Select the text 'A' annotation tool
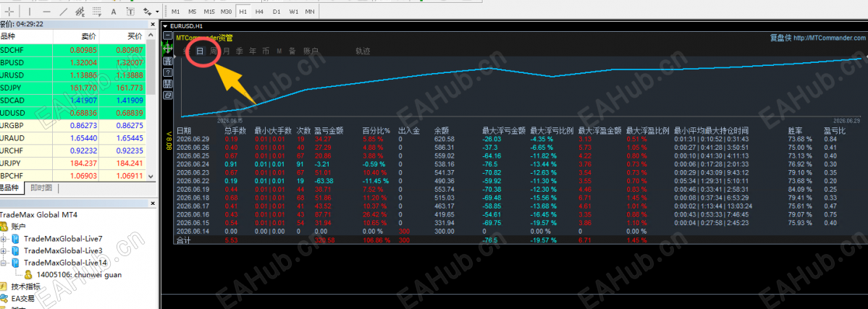 click(x=114, y=11)
